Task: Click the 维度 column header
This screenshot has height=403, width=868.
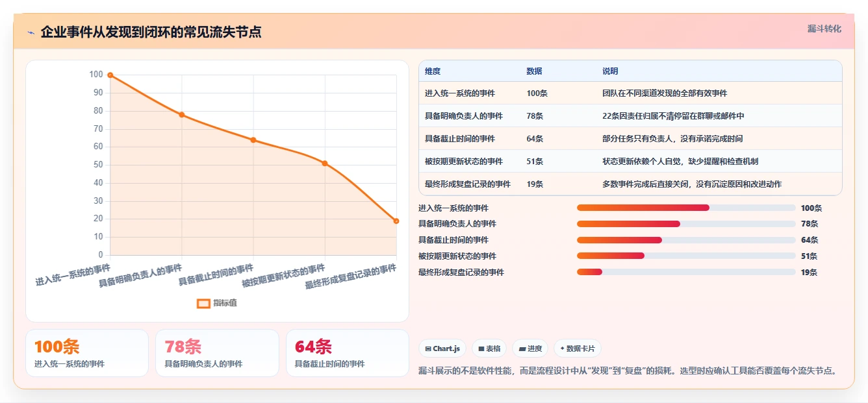Action: pyautogui.click(x=433, y=71)
